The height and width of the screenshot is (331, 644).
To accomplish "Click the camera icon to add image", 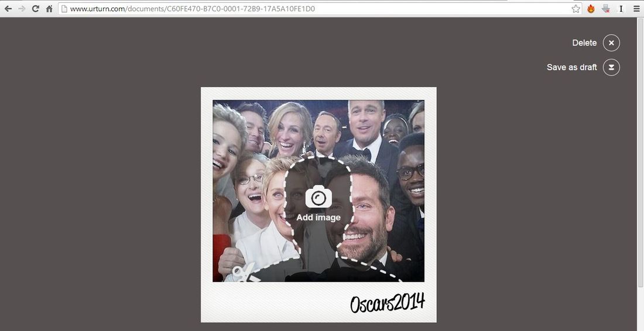I will pos(318,197).
